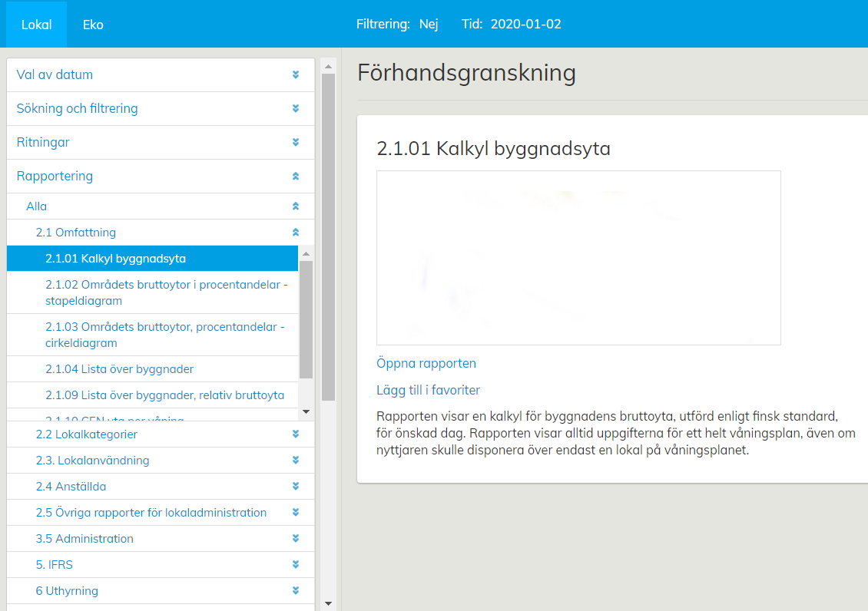Select 2.1.04 Lista över byggnader report

119,369
